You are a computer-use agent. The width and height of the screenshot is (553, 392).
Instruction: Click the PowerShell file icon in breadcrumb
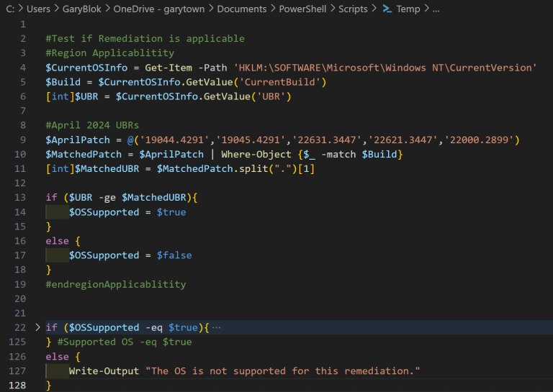387,9
